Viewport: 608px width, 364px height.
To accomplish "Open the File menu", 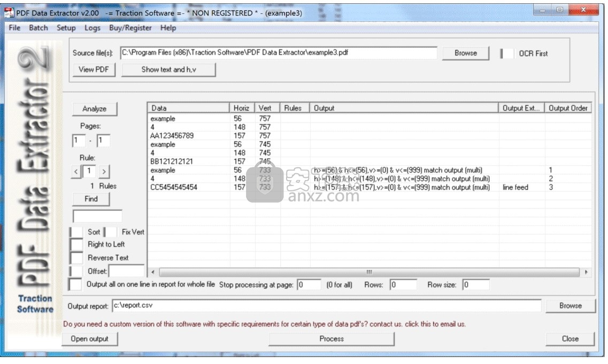I will [14, 28].
